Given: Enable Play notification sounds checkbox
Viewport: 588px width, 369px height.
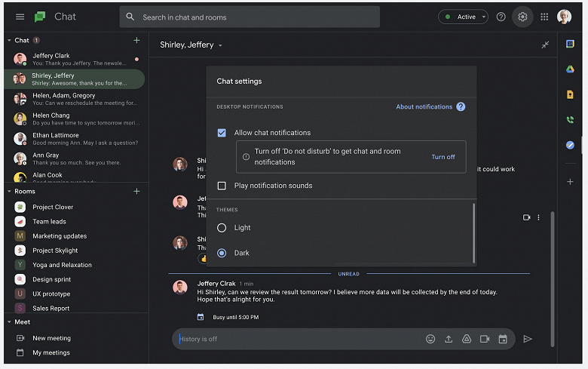Looking at the screenshot, I should click(222, 186).
